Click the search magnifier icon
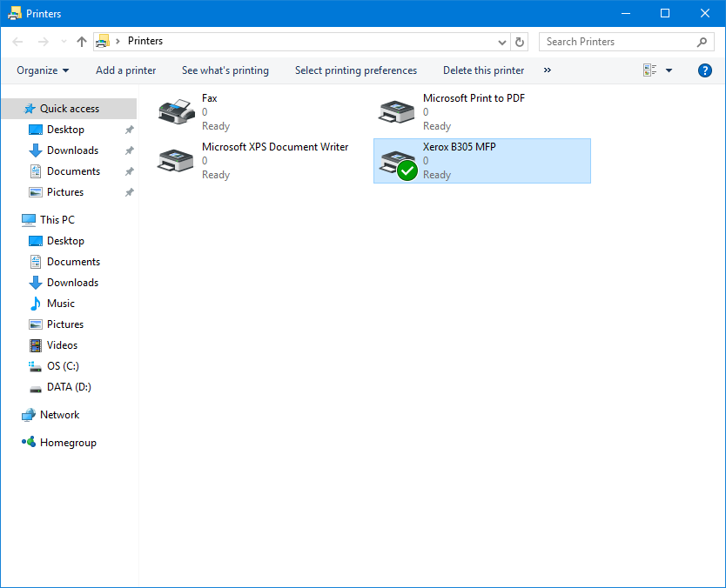Image resolution: width=726 pixels, height=588 pixels. pos(702,42)
